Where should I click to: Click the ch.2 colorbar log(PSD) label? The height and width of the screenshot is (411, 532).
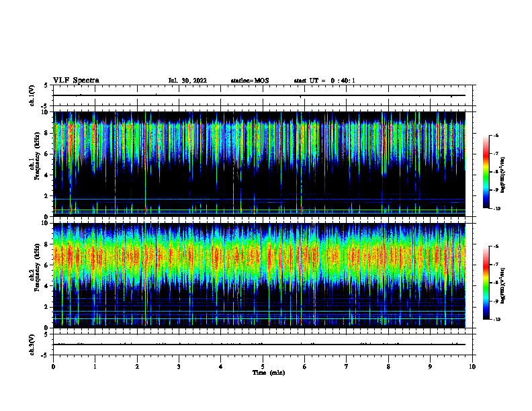click(503, 285)
